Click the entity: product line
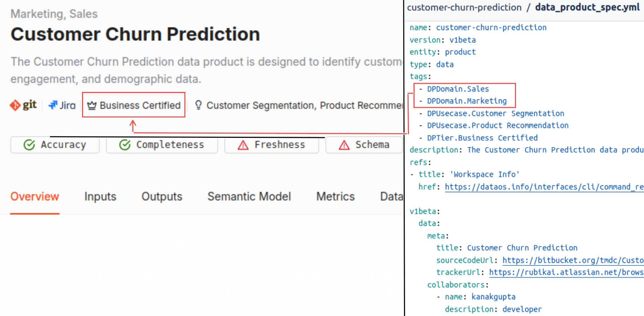The image size is (644, 316). tap(443, 52)
